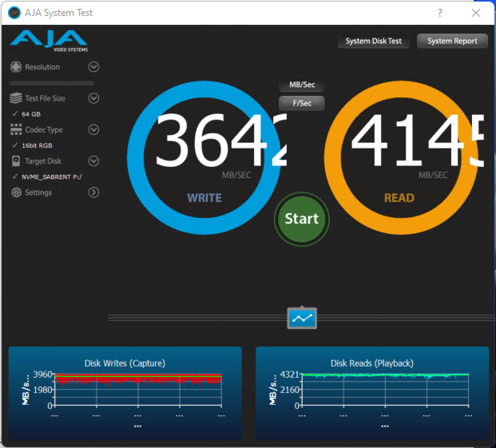Close the AJA System Test window
Viewport: 496px width, 448px height.
pos(476,13)
